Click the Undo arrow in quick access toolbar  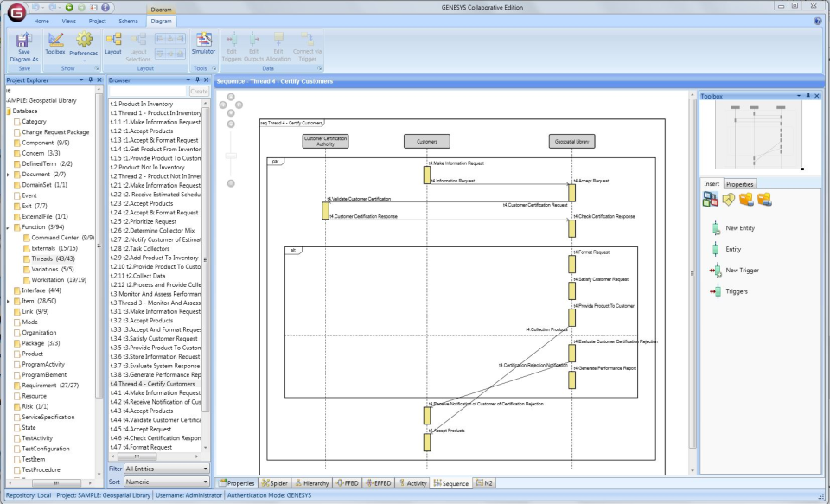pyautogui.click(x=35, y=8)
